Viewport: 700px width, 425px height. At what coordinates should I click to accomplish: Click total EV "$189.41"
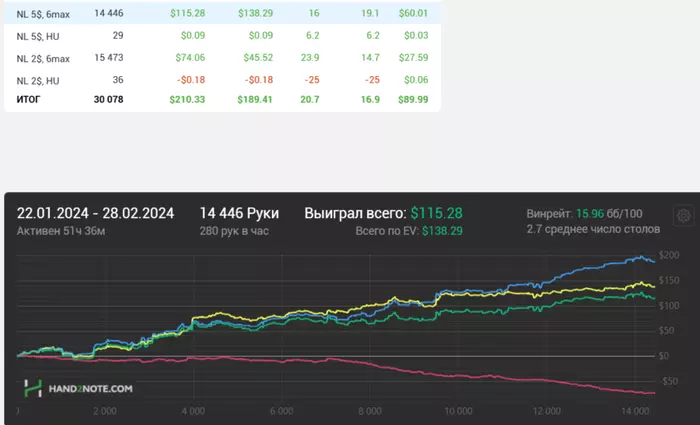tap(255, 99)
